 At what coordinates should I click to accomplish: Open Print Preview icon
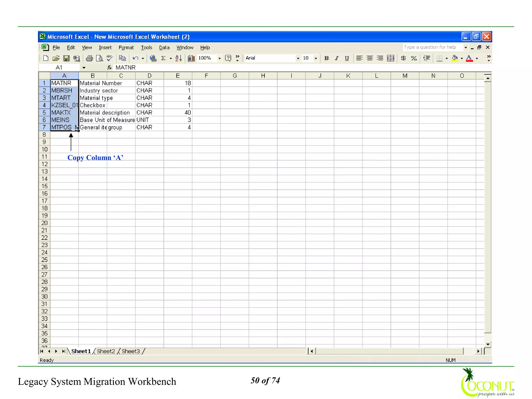(99, 58)
